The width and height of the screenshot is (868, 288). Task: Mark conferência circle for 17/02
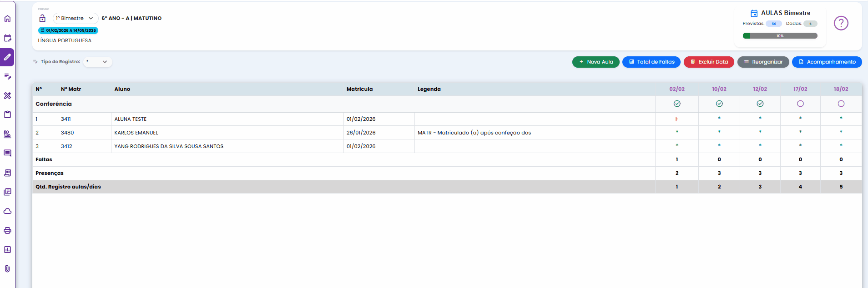pyautogui.click(x=800, y=104)
